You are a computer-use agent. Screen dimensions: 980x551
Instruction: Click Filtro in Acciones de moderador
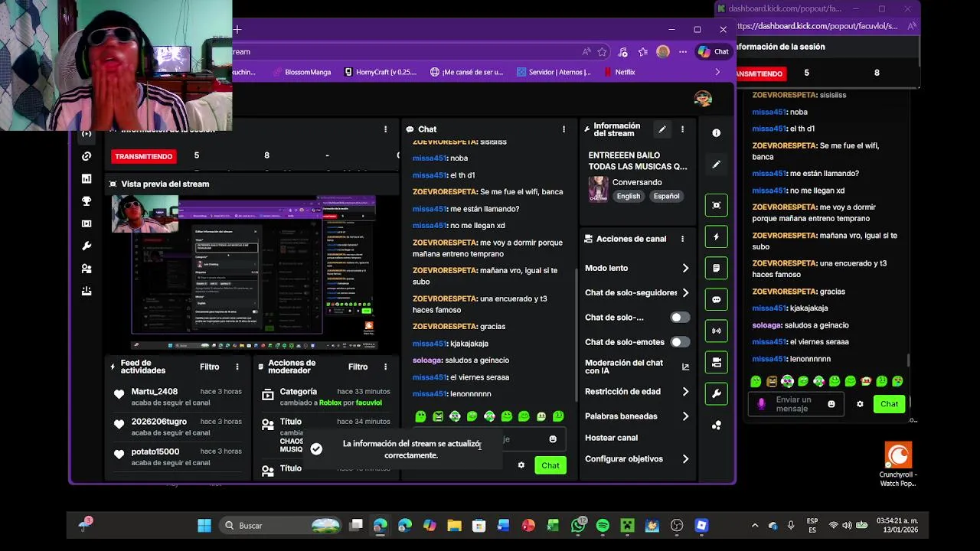pos(358,367)
